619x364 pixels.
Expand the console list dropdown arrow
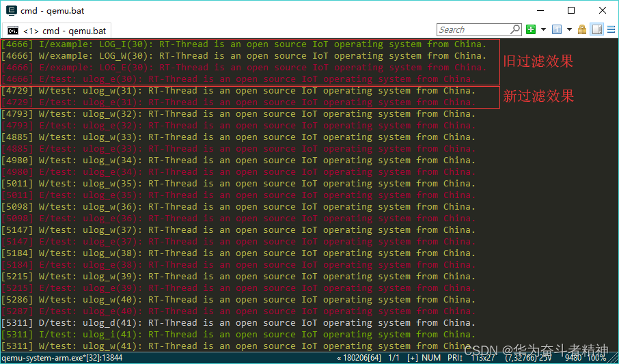[x=569, y=29]
